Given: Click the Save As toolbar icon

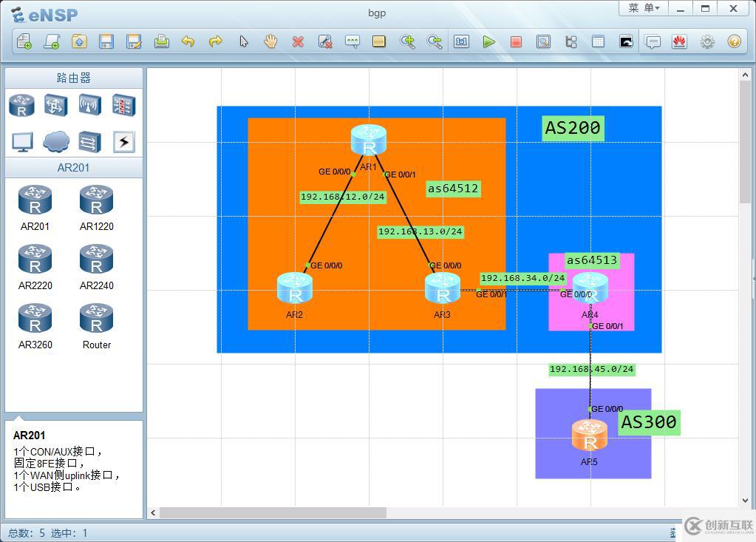Looking at the screenshot, I should tap(134, 42).
